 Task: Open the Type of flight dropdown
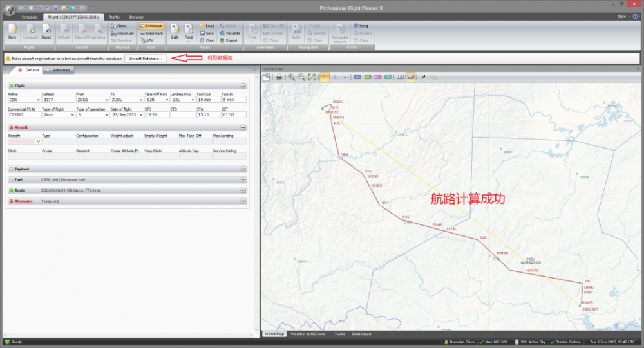(72, 115)
